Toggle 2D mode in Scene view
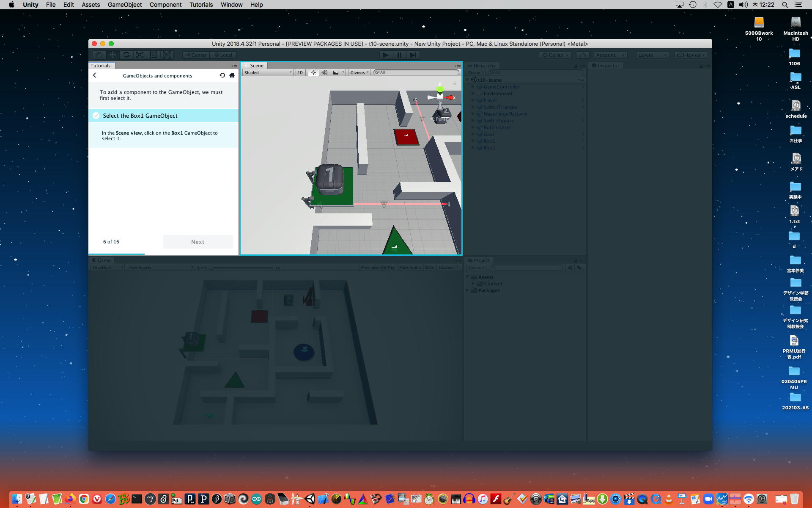 coord(300,72)
